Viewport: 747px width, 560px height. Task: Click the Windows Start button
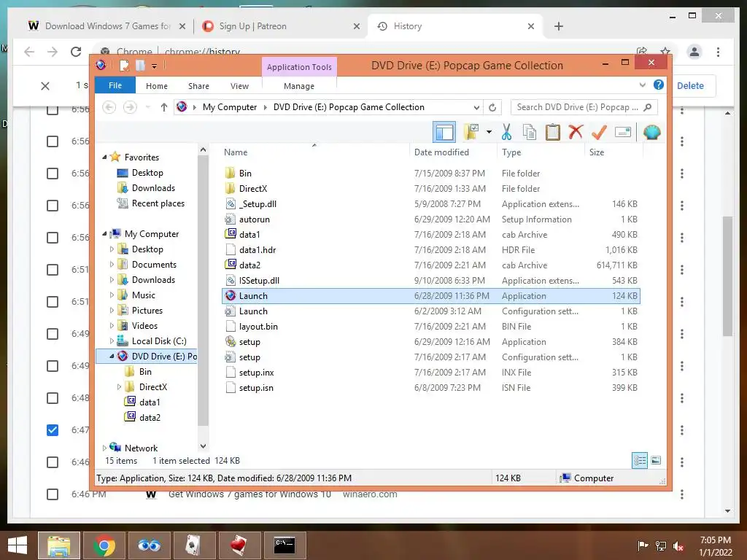pos(18,545)
